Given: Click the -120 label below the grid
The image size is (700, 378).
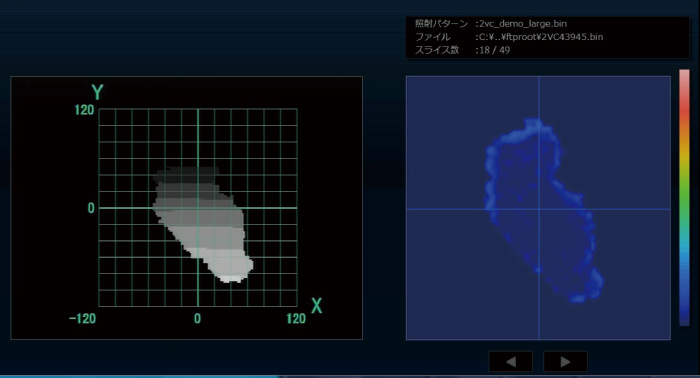Looking at the screenshot, I should [83, 319].
